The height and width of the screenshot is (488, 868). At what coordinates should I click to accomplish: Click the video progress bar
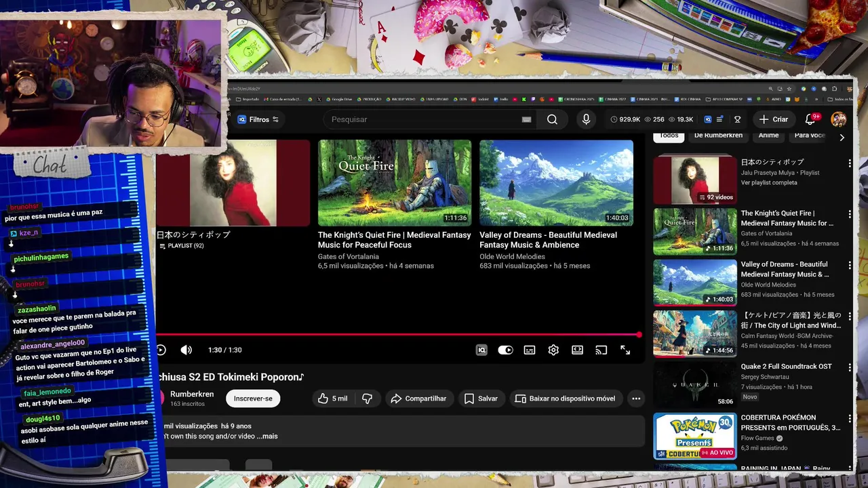398,335
